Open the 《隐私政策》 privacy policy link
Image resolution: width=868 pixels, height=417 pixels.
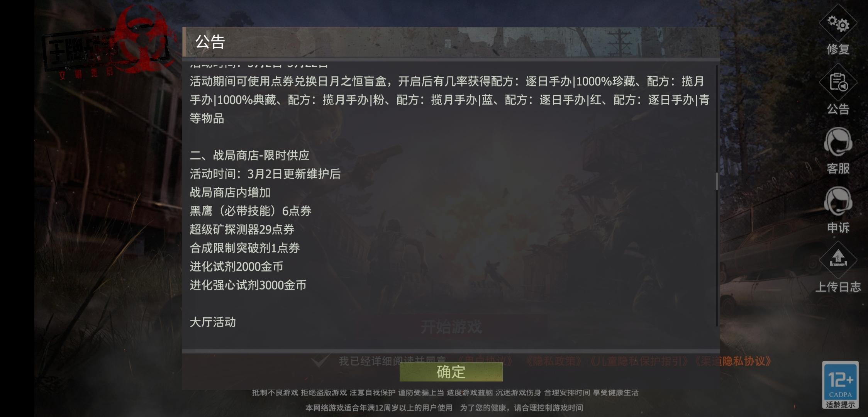pyautogui.click(x=554, y=361)
